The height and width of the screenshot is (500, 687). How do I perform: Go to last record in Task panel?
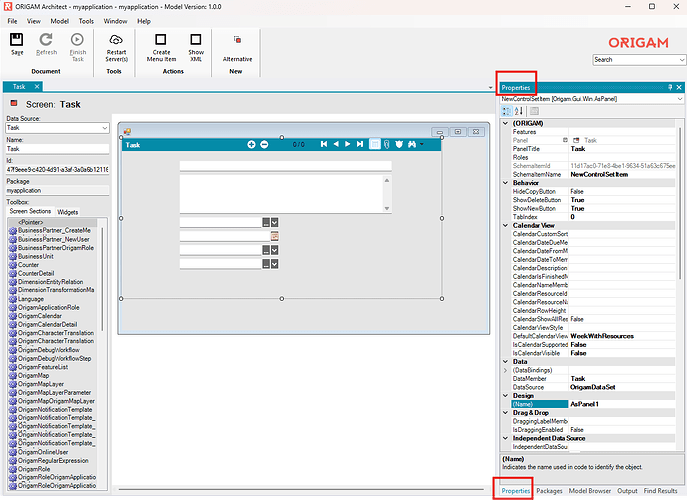[360, 144]
